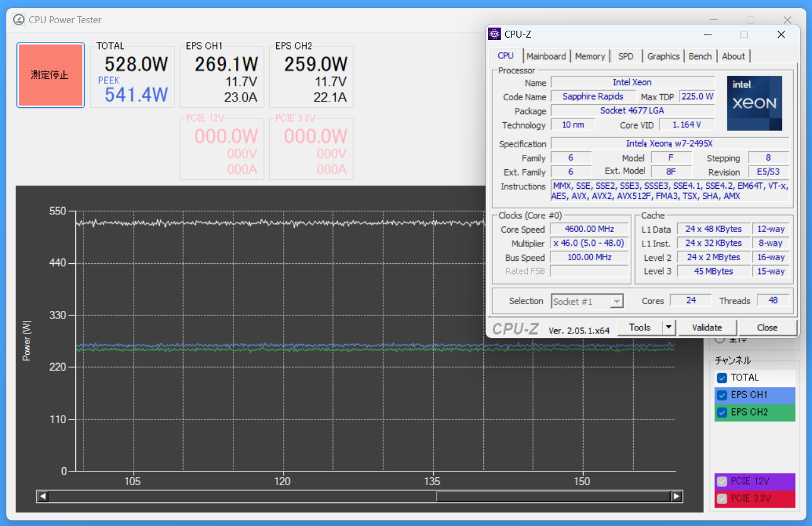Click the Cores value 24
This screenshot has width=812, height=526.
pyautogui.click(x=691, y=300)
